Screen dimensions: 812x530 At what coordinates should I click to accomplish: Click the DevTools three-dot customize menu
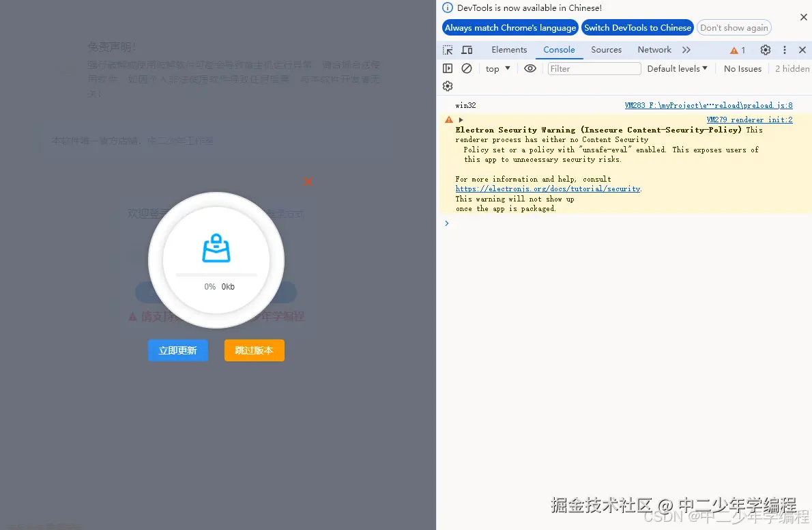pyautogui.click(x=785, y=49)
